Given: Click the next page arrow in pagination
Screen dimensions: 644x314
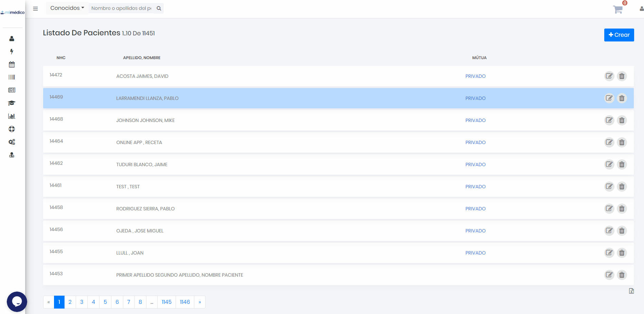Looking at the screenshot, I should 200,302.
